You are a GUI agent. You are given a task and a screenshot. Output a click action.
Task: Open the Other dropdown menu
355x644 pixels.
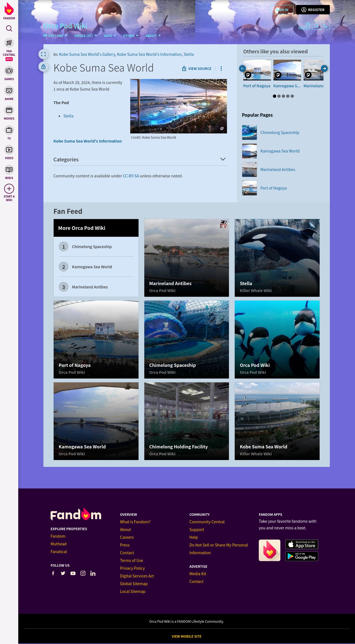coord(130,36)
